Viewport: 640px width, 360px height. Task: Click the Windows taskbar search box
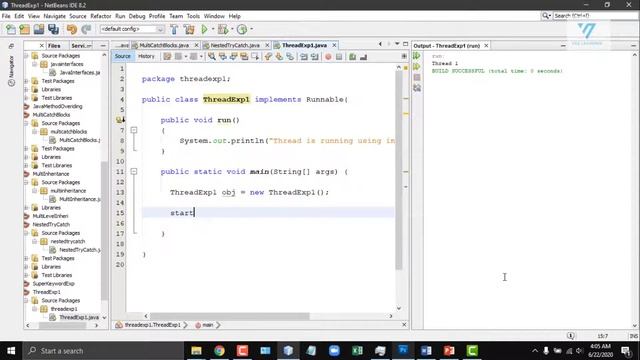104,351
